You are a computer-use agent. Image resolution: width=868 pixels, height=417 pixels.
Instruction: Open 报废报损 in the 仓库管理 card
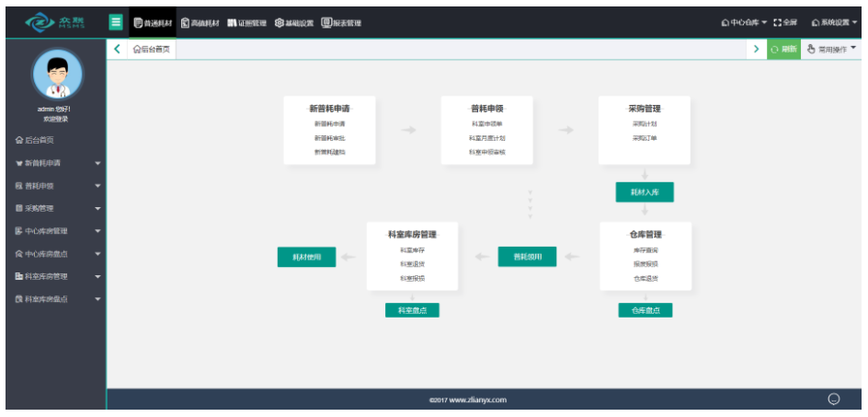645,264
